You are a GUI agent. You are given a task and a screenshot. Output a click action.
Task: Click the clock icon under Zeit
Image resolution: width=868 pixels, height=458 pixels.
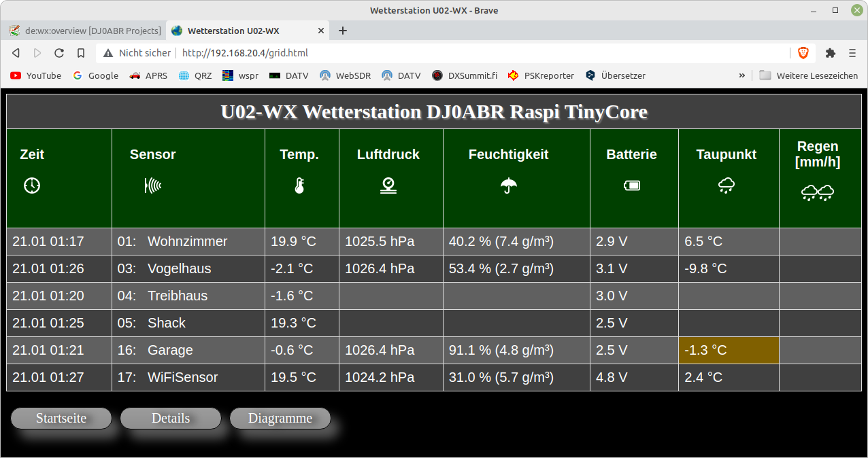pos(32,186)
